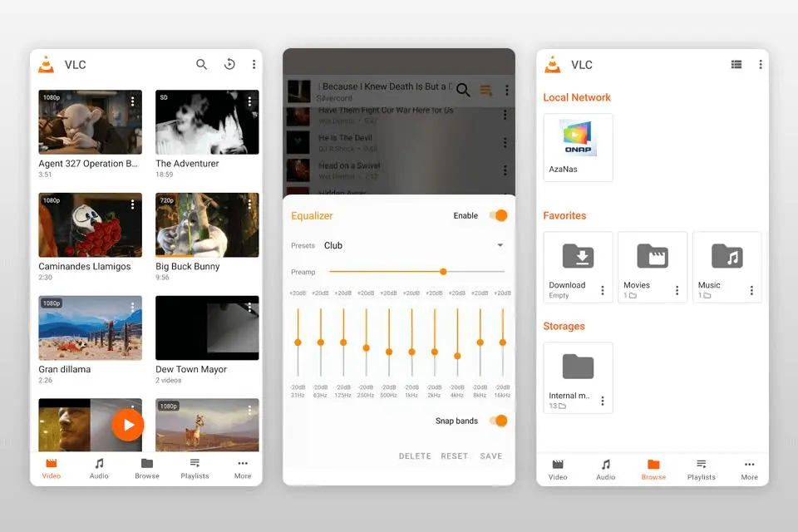Open search in the VLC video screen
The image size is (798, 532).
click(201, 64)
